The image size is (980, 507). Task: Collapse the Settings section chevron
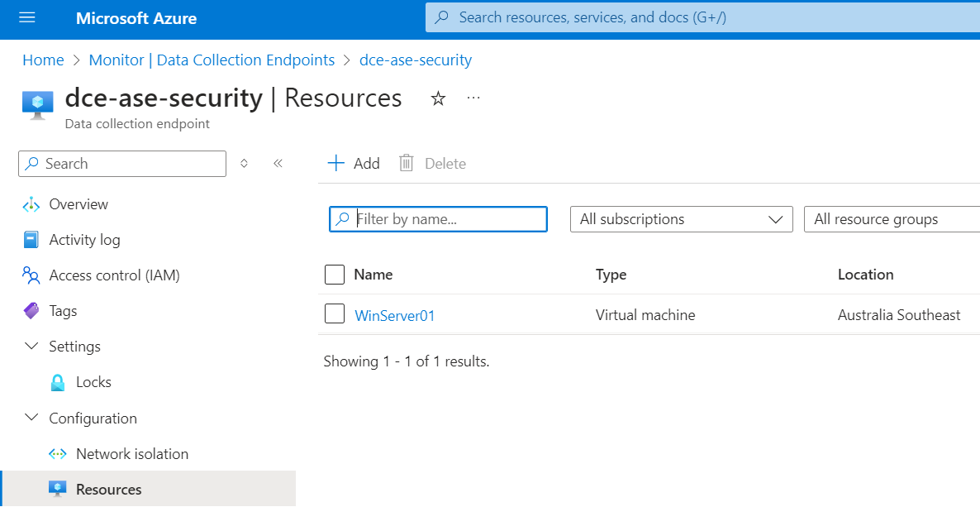click(31, 347)
